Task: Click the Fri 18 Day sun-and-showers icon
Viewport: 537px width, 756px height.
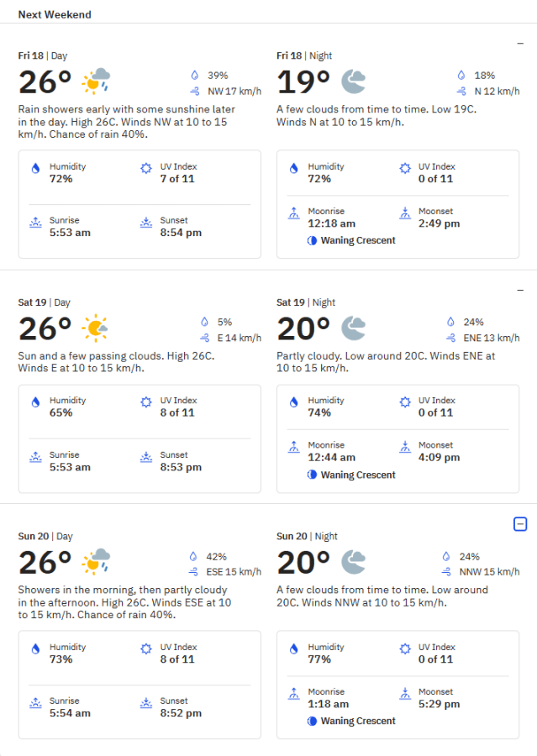Action: [96, 81]
